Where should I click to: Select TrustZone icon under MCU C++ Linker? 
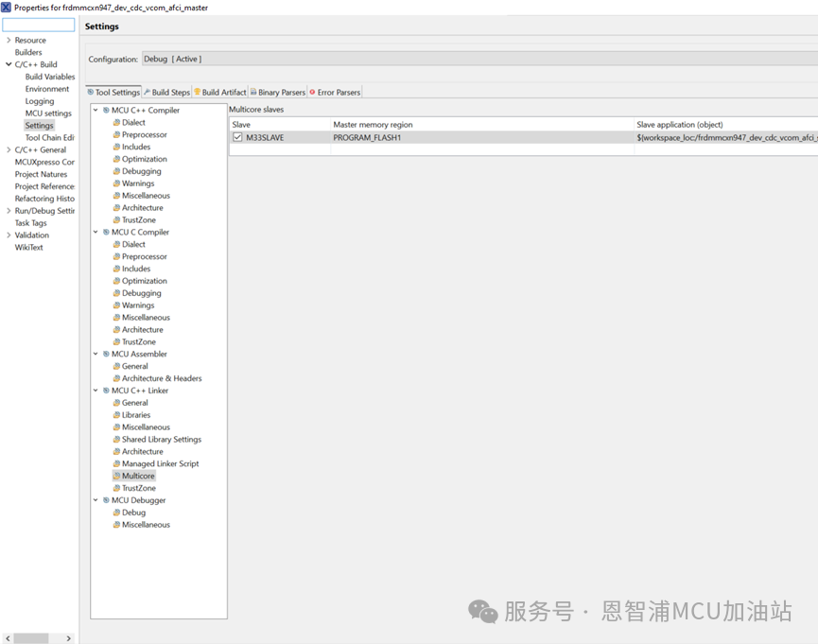[117, 488]
